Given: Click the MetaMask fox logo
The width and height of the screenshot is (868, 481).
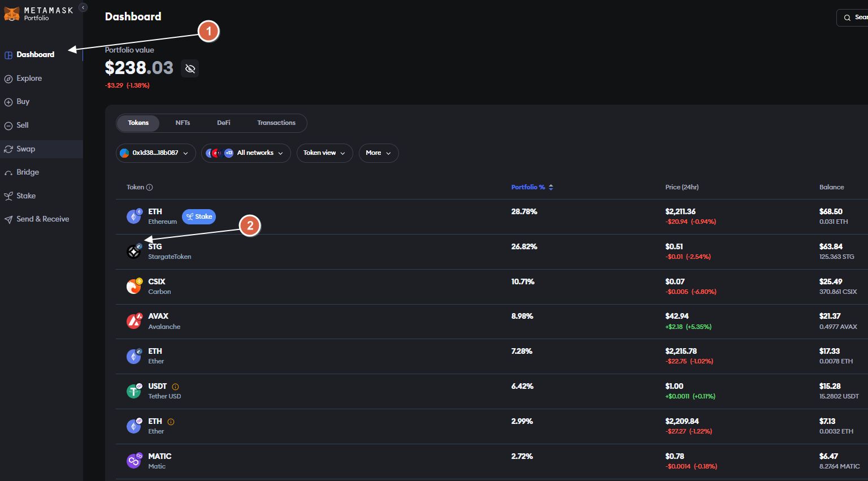Looking at the screenshot, I should 11,14.
